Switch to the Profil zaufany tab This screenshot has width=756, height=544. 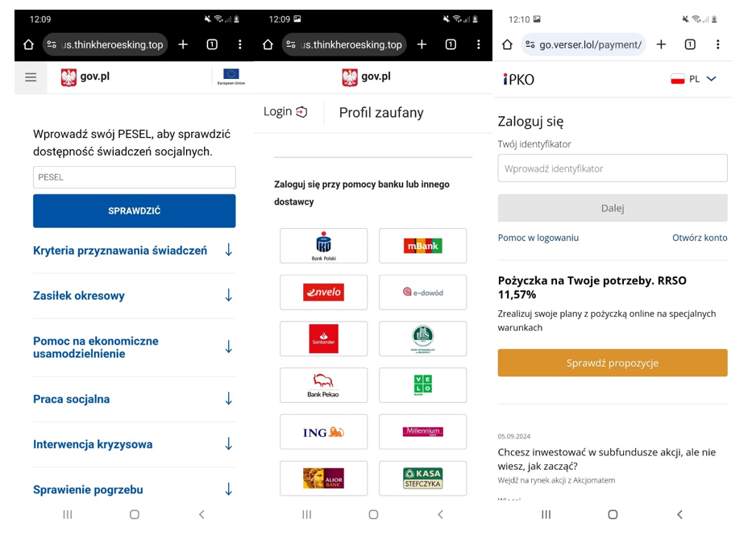[380, 113]
